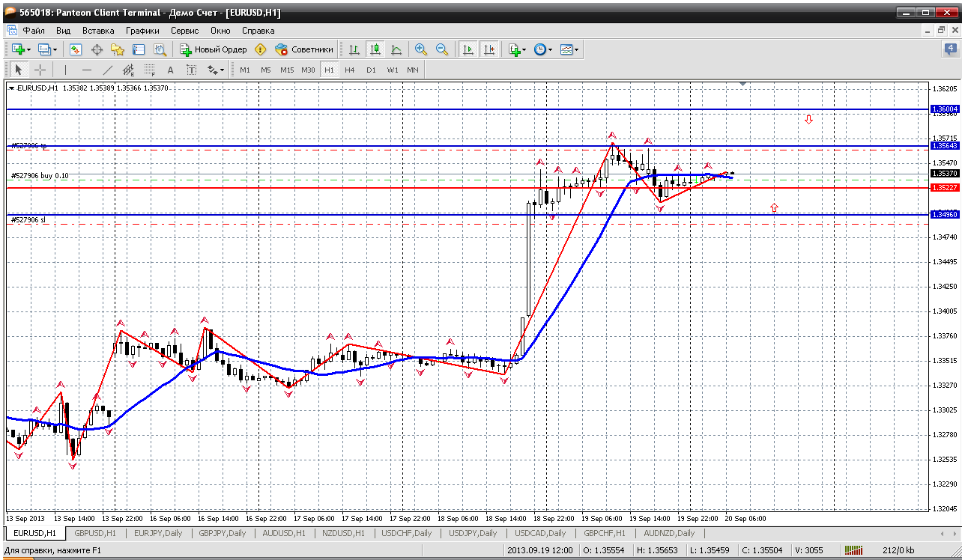This screenshot has height=560, width=965.
Task: Switch to USDCAD,Daily chart tab
Action: tap(542, 533)
